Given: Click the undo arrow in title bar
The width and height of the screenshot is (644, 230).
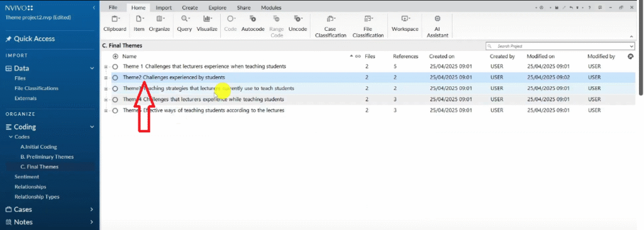Looking at the screenshot, I should click(x=571, y=8).
